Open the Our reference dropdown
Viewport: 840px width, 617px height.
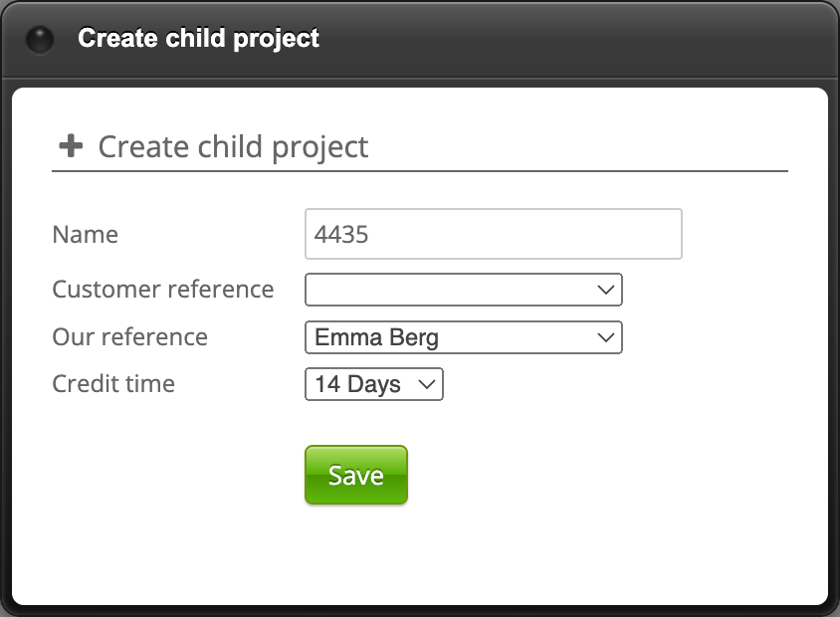point(463,337)
